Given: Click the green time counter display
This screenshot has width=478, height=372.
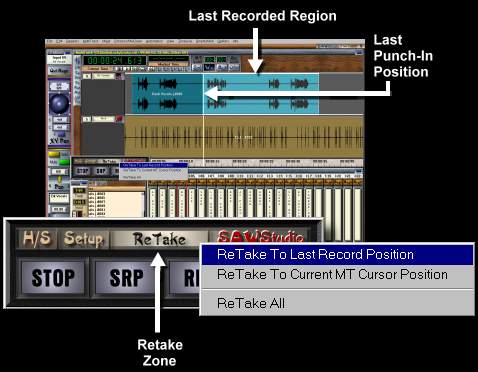Looking at the screenshot, I should pyautogui.click(x=114, y=61).
